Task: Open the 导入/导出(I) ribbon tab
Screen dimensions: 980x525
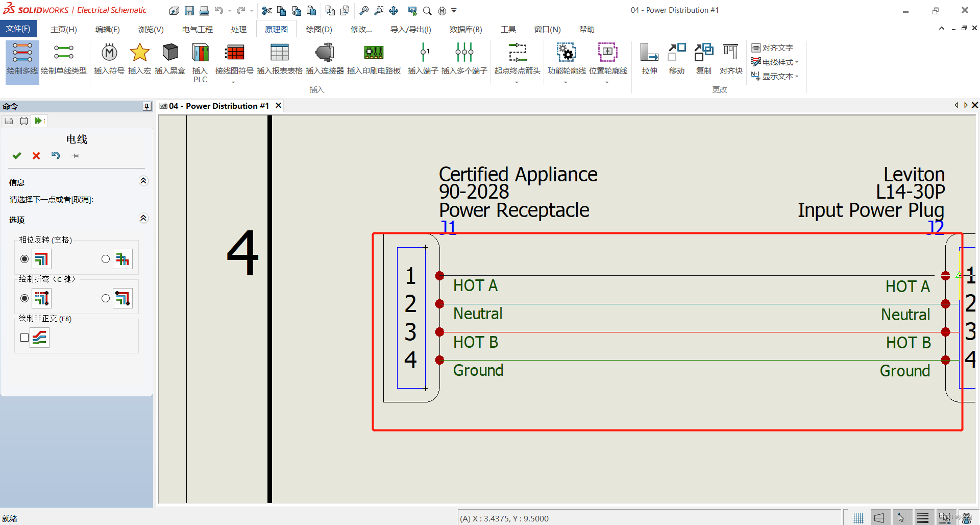Action: pyautogui.click(x=411, y=29)
